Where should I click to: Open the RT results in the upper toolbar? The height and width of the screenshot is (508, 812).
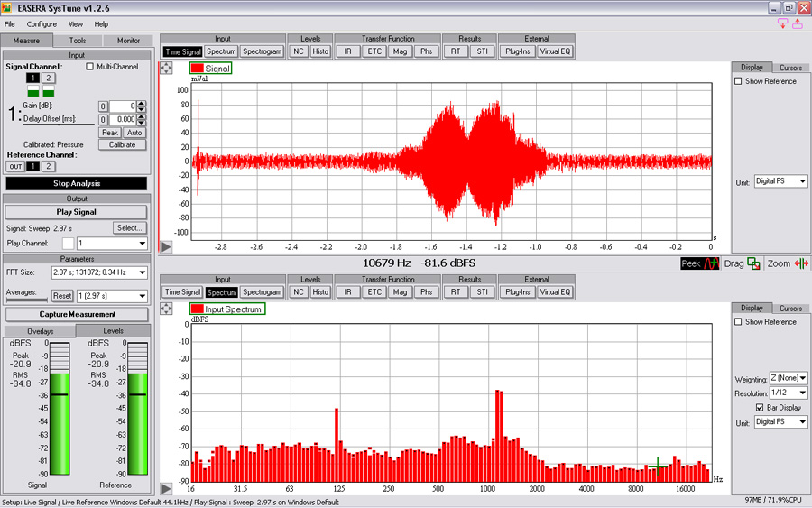pos(456,51)
